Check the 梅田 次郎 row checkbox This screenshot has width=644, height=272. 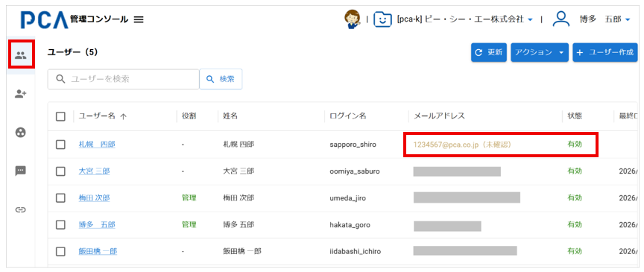point(61,198)
